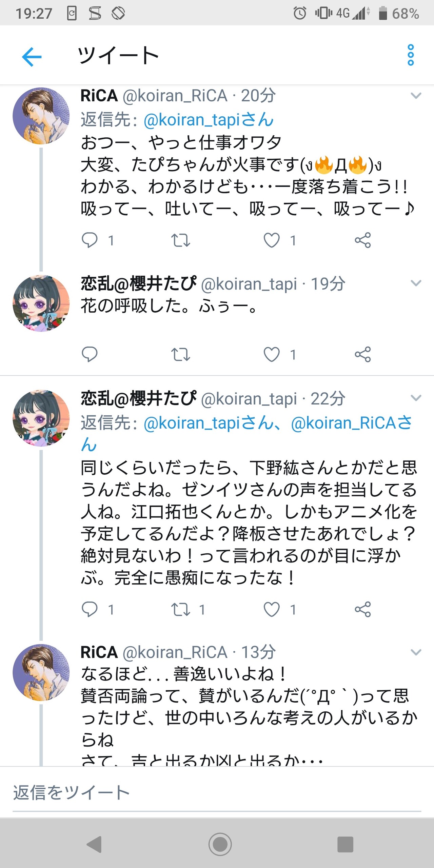Open RiCA's profile avatar

[x=41, y=116]
